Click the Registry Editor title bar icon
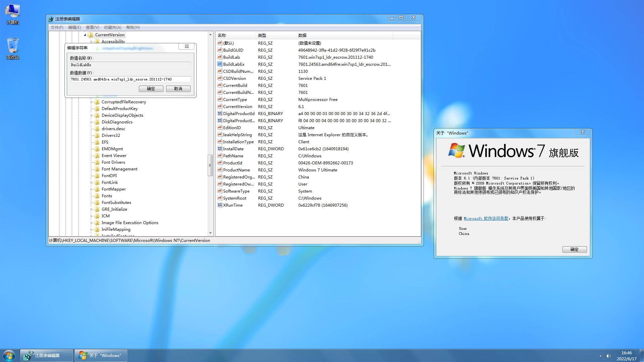644x362 pixels. coord(51,19)
